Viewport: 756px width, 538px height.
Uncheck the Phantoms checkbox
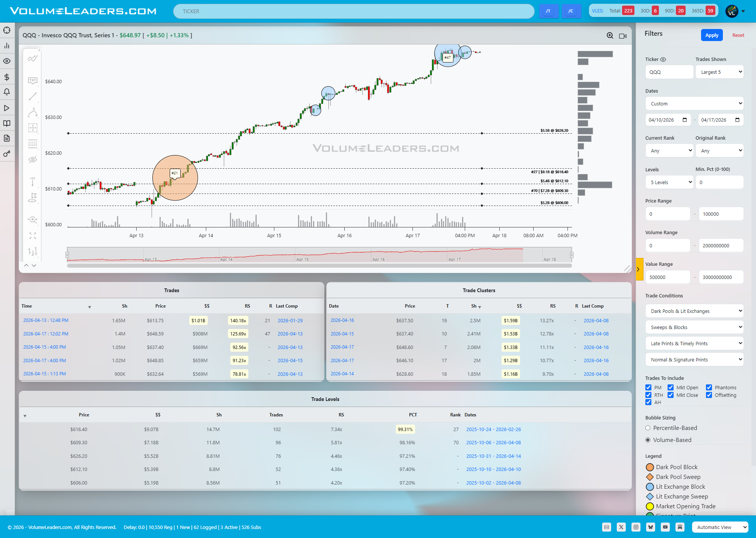tap(709, 387)
